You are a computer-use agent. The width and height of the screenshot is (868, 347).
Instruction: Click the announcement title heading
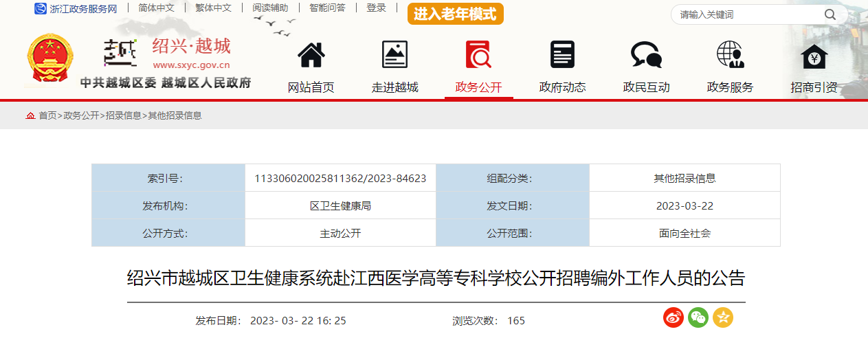point(436,278)
